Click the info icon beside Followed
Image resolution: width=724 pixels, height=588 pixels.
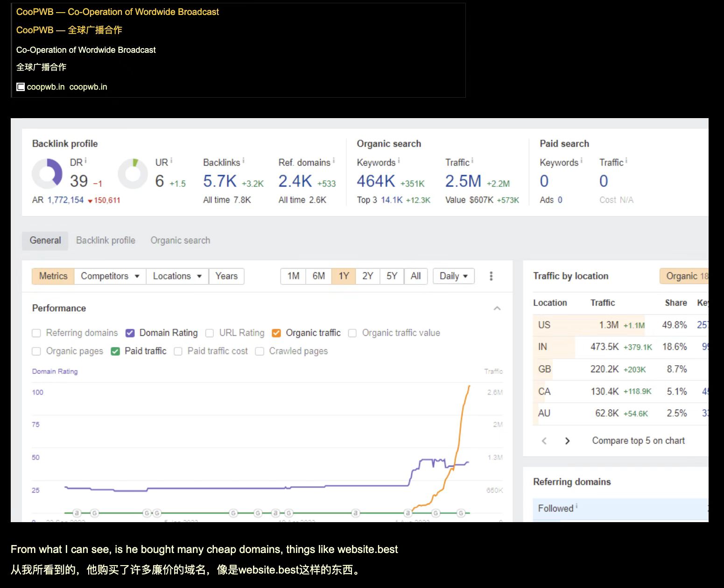(x=577, y=506)
